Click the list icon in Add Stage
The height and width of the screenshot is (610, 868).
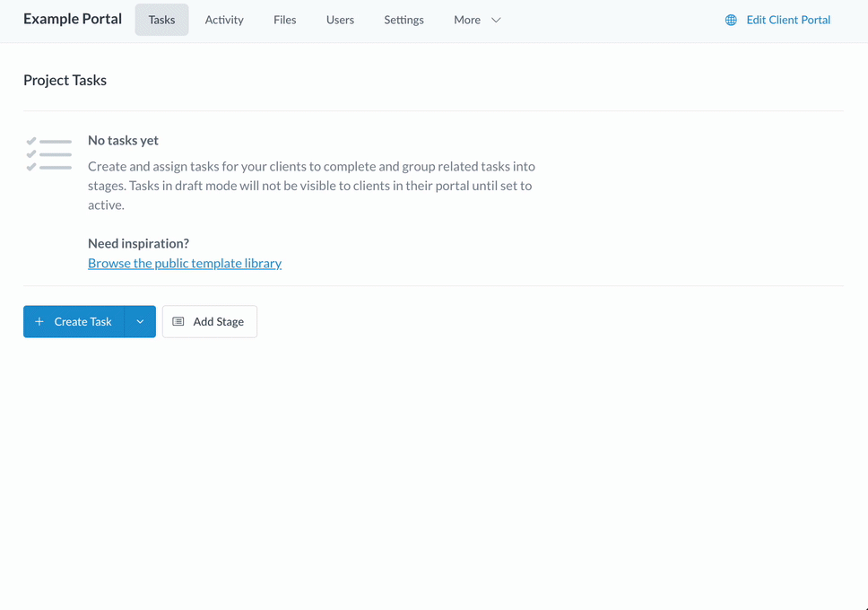point(178,322)
